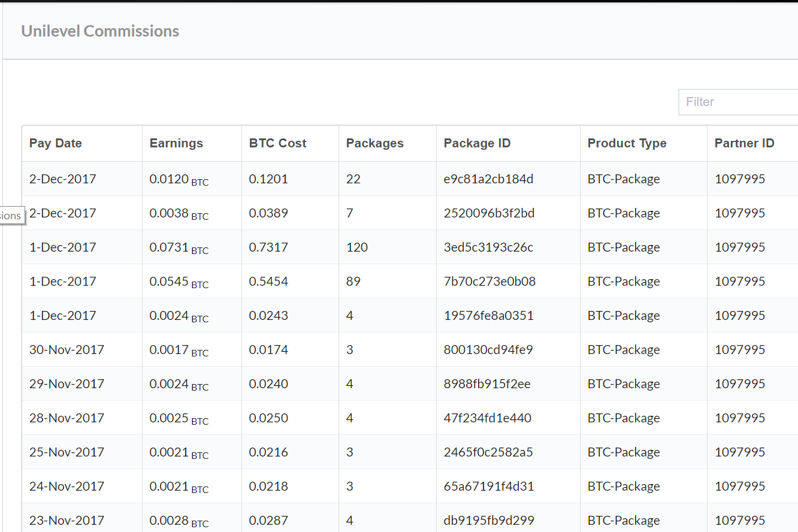Sort by the Pay Date column header
This screenshot has height=532, width=798.
click(56, 143)
